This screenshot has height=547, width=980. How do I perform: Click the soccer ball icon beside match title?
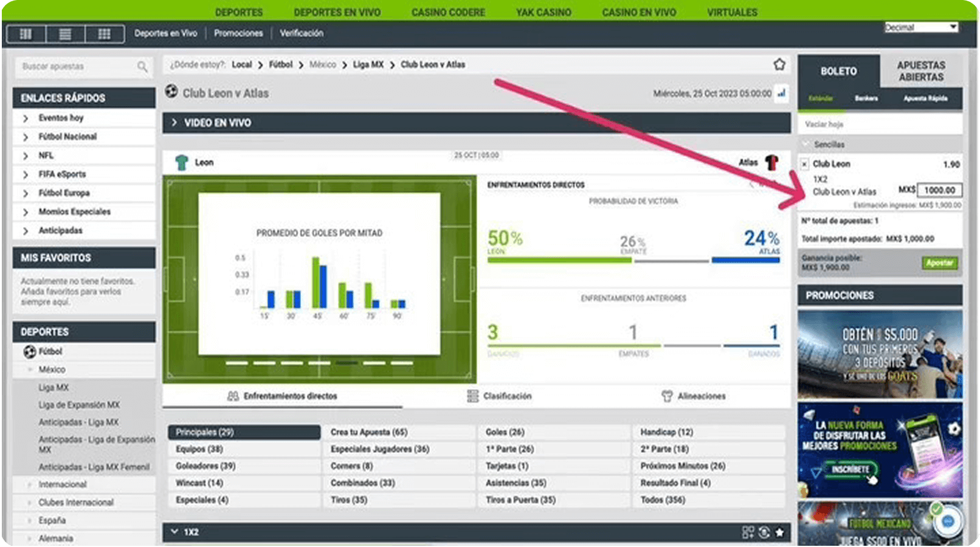point(171,92)
